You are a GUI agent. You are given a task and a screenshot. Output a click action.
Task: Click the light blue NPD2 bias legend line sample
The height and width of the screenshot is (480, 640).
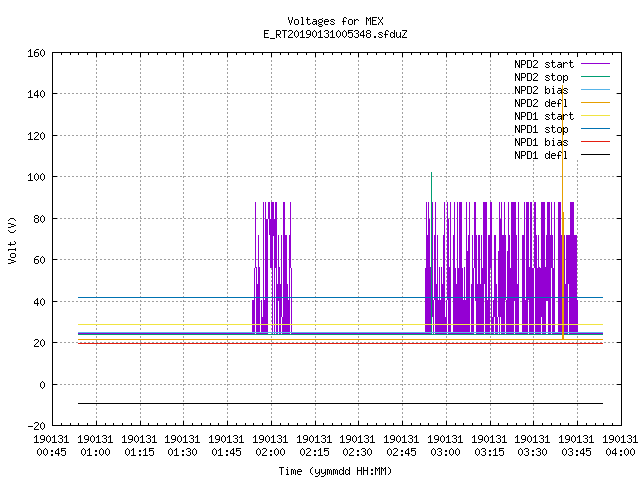point(595,89)
